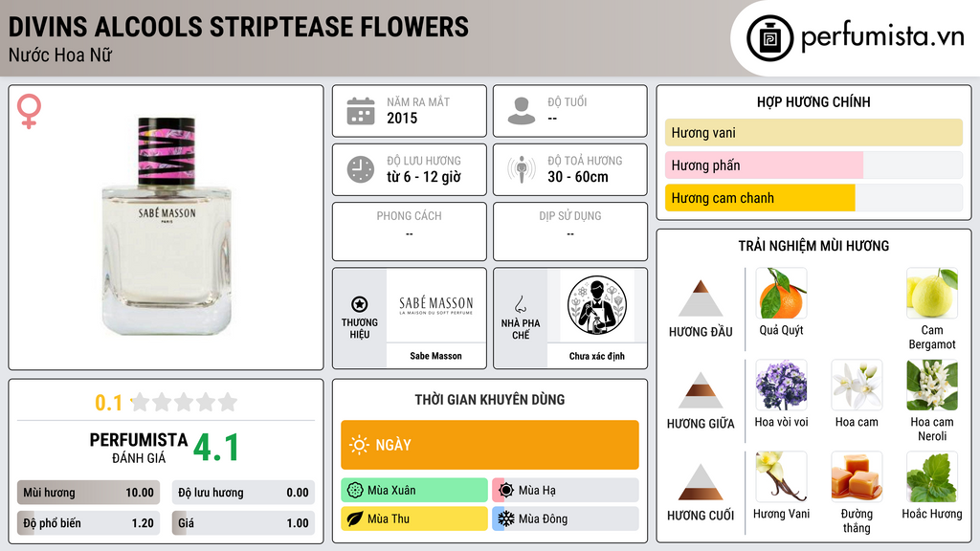This screenshot has width=980, height=551.
Task: Click the perfumista.vn perfume bottle logo icon
Action: point(769,38)
